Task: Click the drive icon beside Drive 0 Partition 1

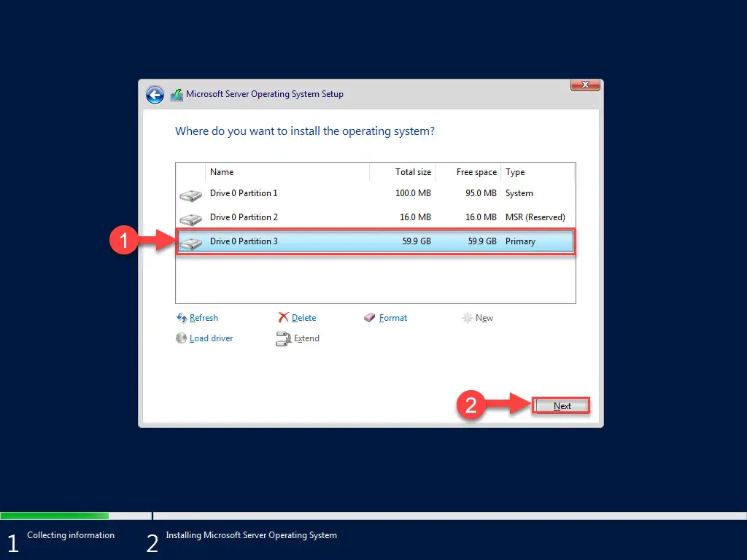Action: (190, 193)
